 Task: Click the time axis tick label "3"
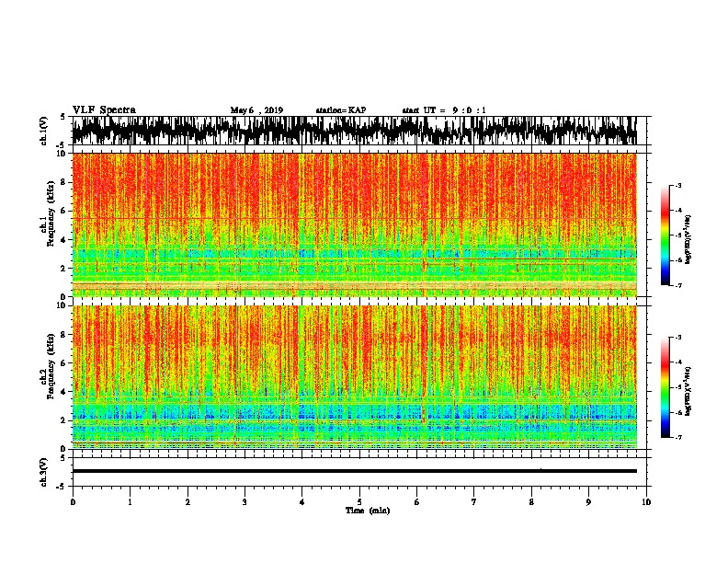pos(245,502)
